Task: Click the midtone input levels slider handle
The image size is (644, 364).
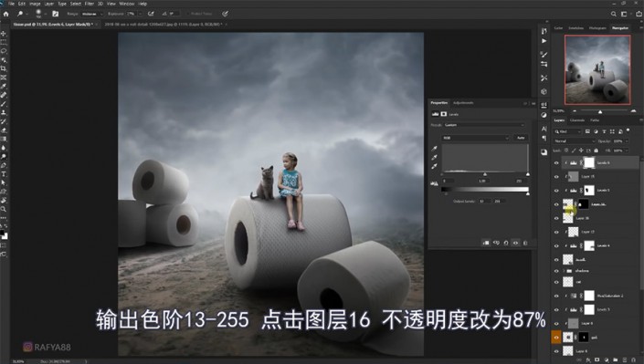Action: (x=485, y=174)
